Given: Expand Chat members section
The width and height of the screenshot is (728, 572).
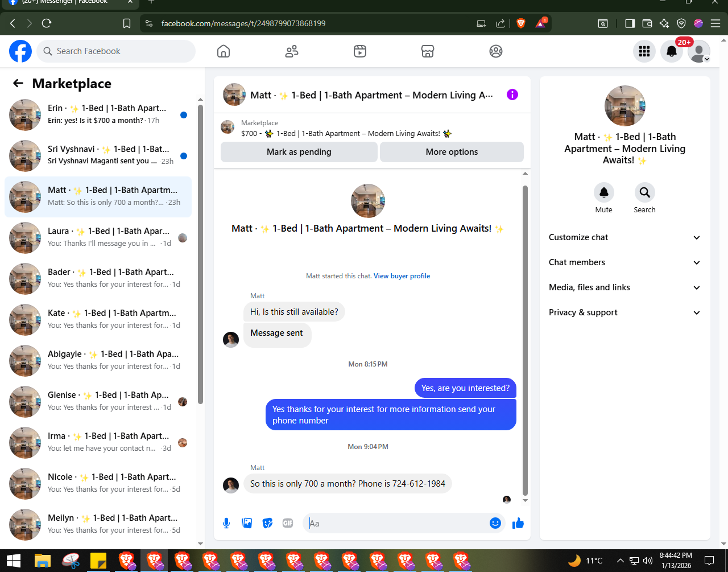Looking at the screenshot, I should point(625,262).
